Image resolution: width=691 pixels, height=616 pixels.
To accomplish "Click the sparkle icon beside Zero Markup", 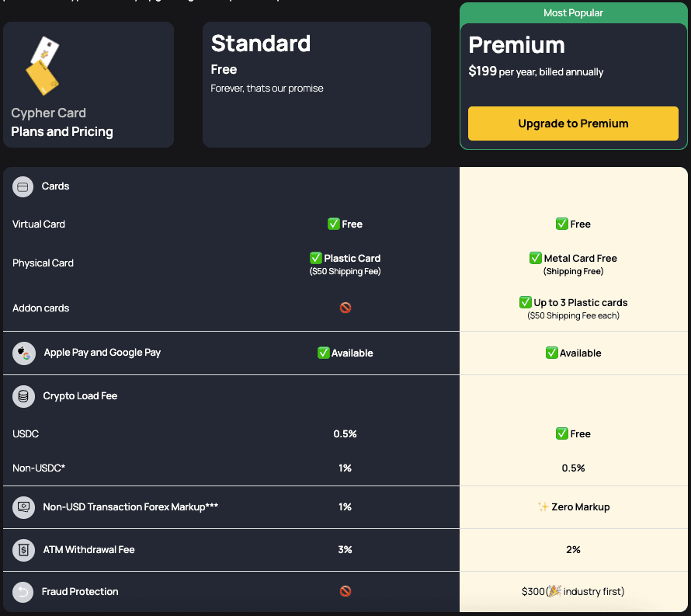I will pos(543,506).
